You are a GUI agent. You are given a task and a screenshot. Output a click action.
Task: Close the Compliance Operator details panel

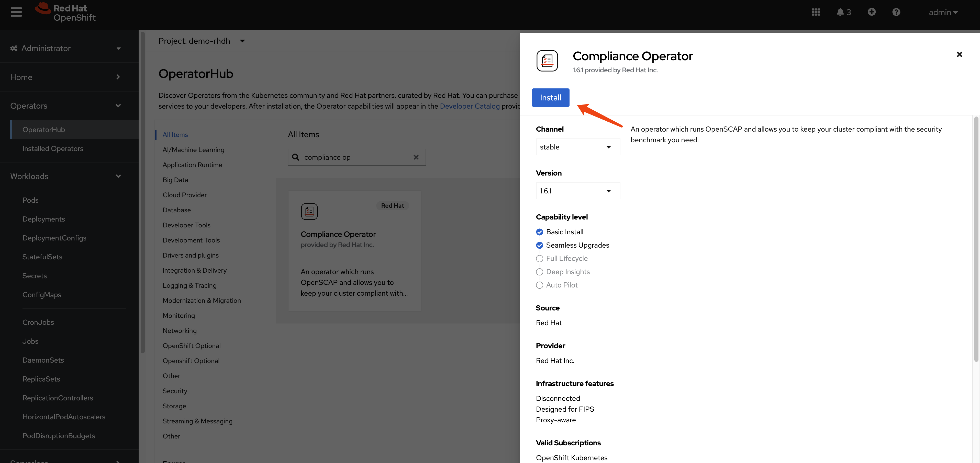click(959, 54)
